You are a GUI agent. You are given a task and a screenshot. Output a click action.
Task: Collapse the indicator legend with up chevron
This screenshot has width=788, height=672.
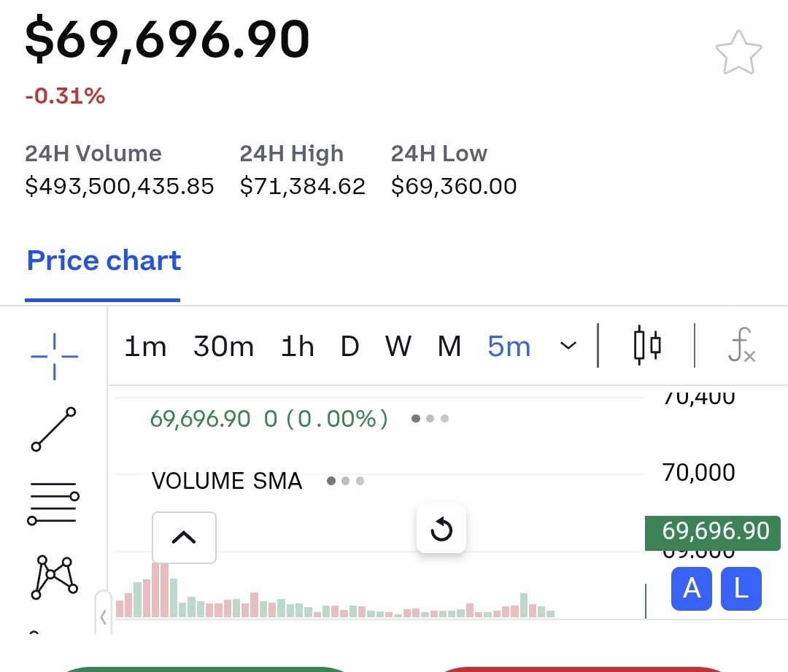pyautogui.click(x=184, y=537)
